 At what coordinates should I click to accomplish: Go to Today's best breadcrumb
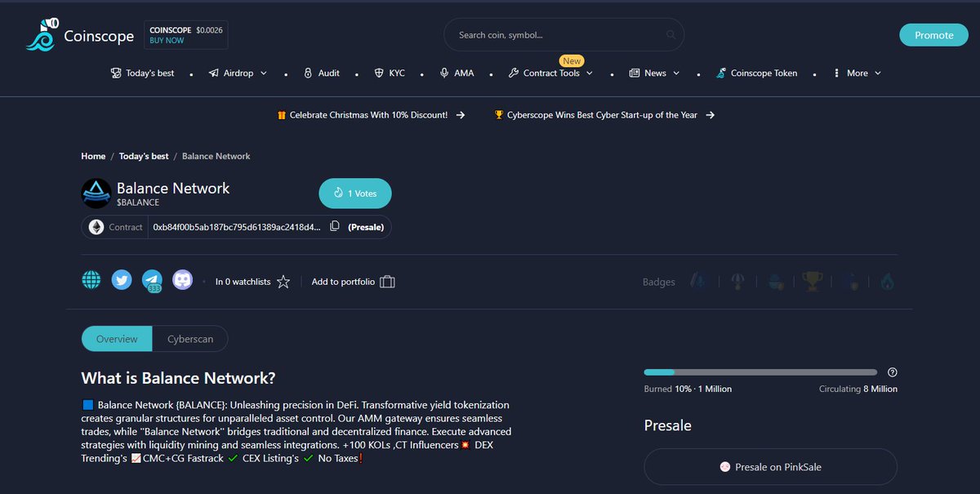[x=144, y=156]
